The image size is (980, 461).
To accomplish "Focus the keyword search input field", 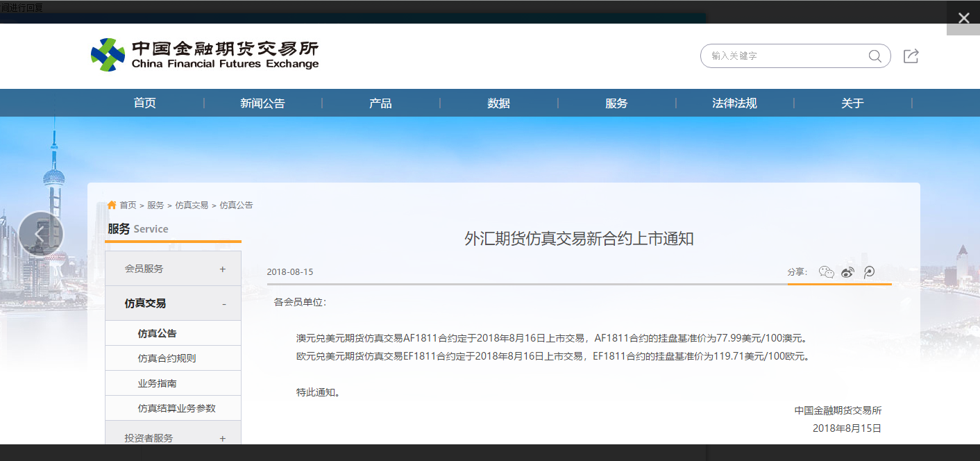I will pos(784,56).
